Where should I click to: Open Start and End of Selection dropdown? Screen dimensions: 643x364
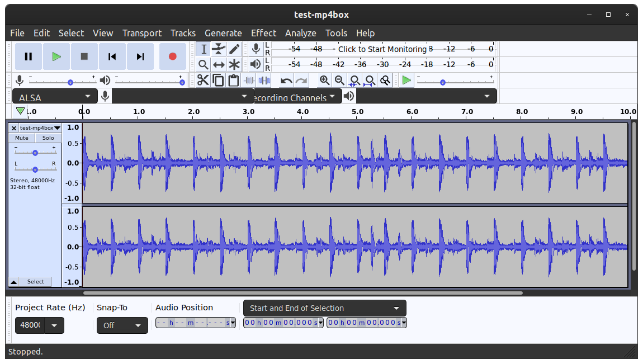coord(325,308)
